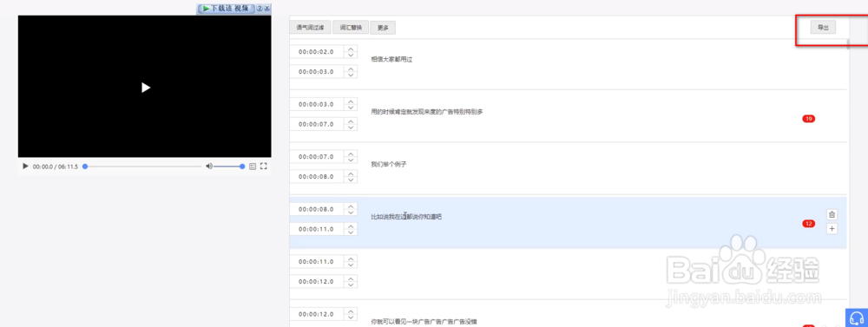Click the subtitle list vertical scrollbar thumb
Screen dimensions: 868x327
[848, 43]
